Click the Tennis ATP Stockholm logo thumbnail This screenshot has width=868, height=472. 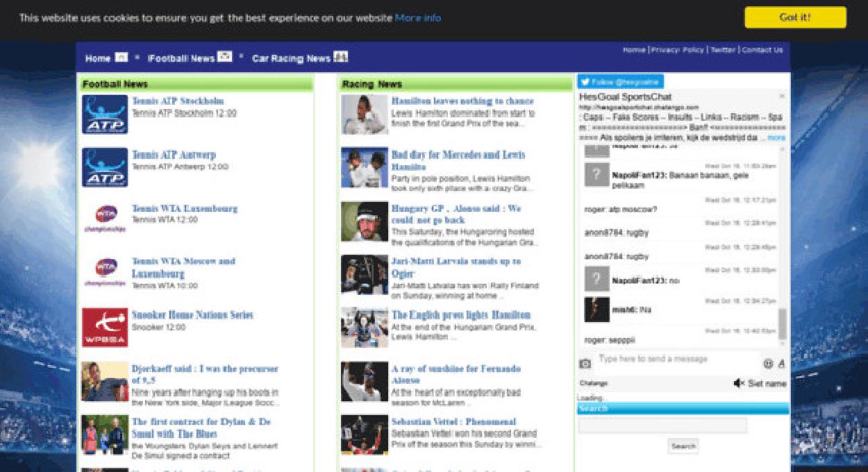[105, 115]
